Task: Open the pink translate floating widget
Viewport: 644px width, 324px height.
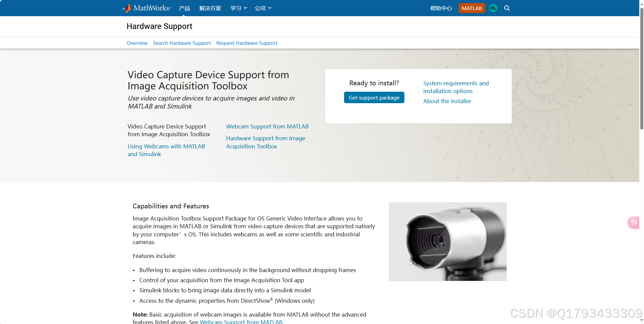Action: pos(634,223)
